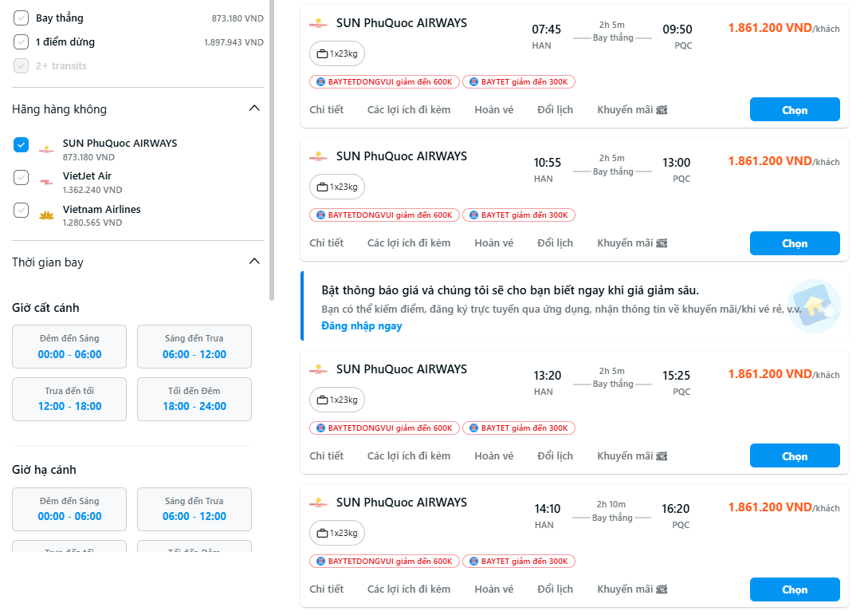Click the 1x23kg baggage icon on 07:45 flight
Image resolution: width=868 pixels, height=615 pixels.
pos(323,54)
